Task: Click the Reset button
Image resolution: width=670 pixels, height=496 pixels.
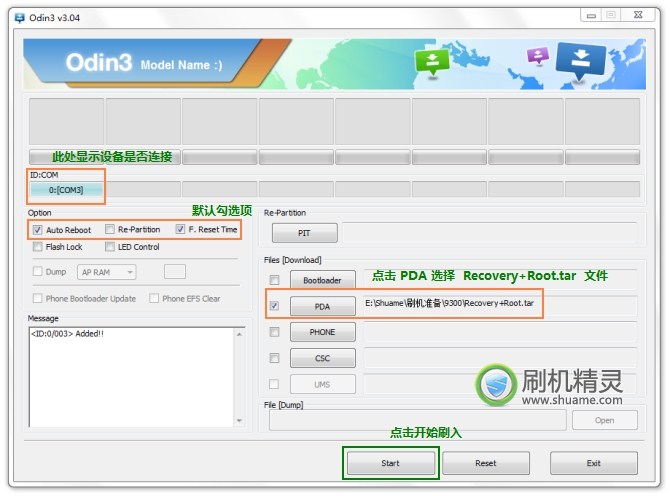Action: pos(486,463)
